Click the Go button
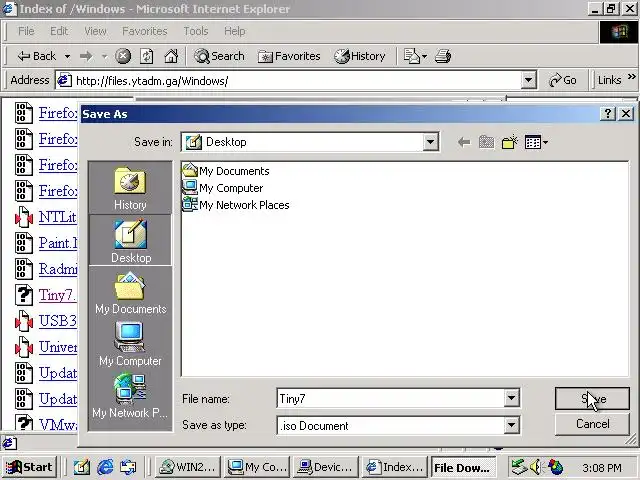The width and height of the screenshot is (640, 480). [x=562, y=80]
